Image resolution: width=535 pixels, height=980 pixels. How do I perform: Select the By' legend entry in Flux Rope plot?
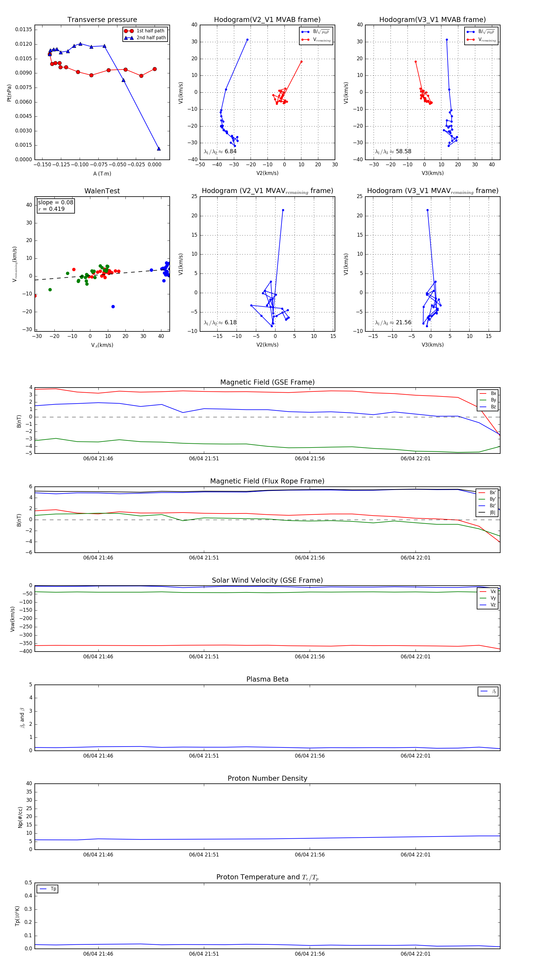click(488, 499)
